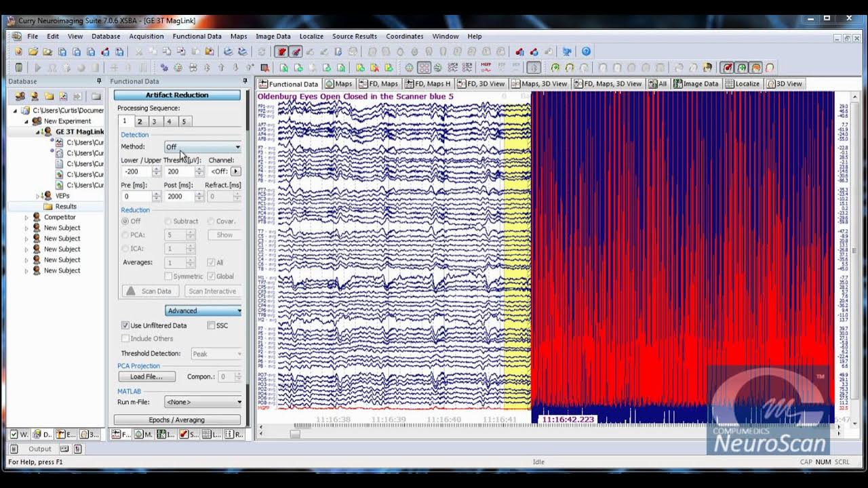Pin the Functional Data panel with its pushpin
This screenshot has height=488, width=868.
coord(245,81)
